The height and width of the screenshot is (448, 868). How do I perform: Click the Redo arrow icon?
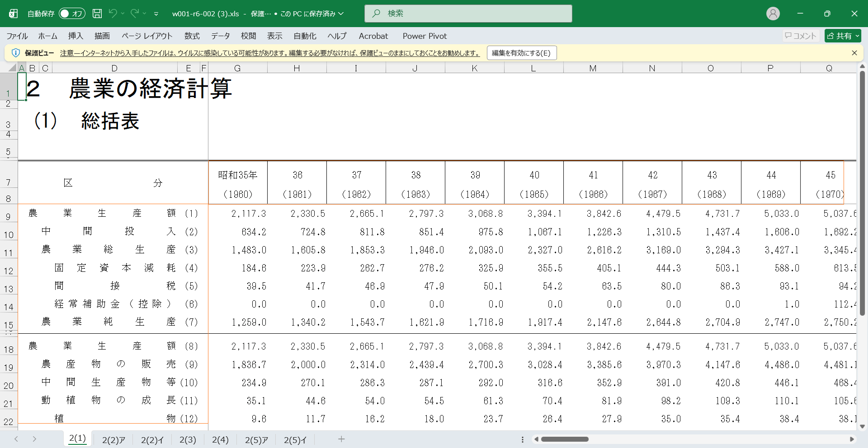135,14
